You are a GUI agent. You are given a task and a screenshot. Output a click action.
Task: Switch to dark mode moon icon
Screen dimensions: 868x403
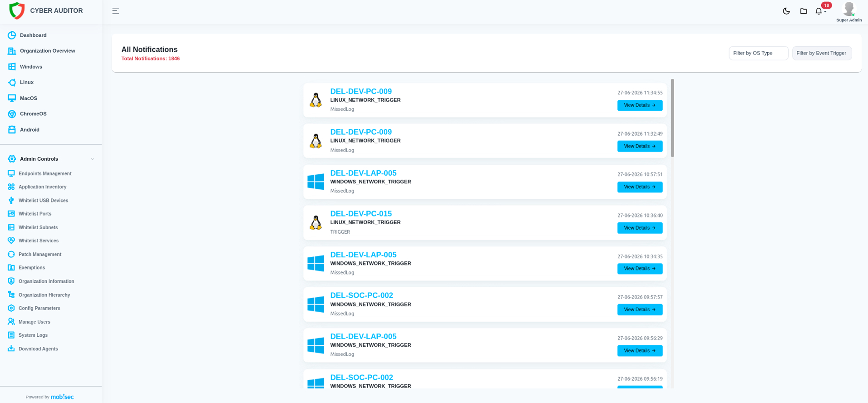786,11
